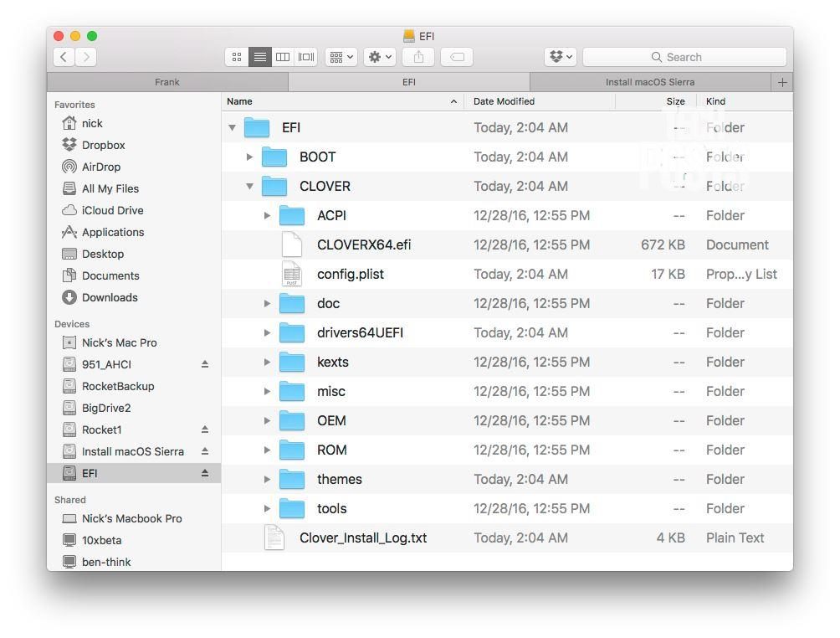The image size is (840, 638).
Task: Switch to Cover Flow view
Action: click(x=306, y=57)
